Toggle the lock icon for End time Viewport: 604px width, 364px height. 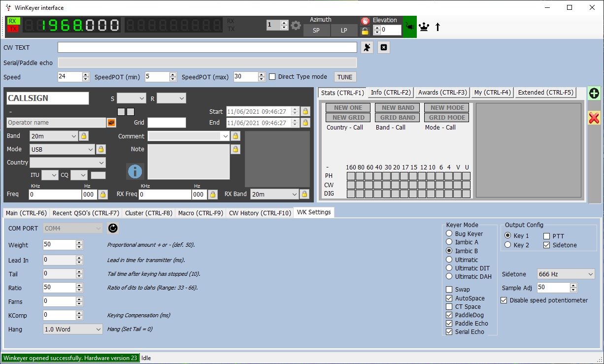[305, 123]
